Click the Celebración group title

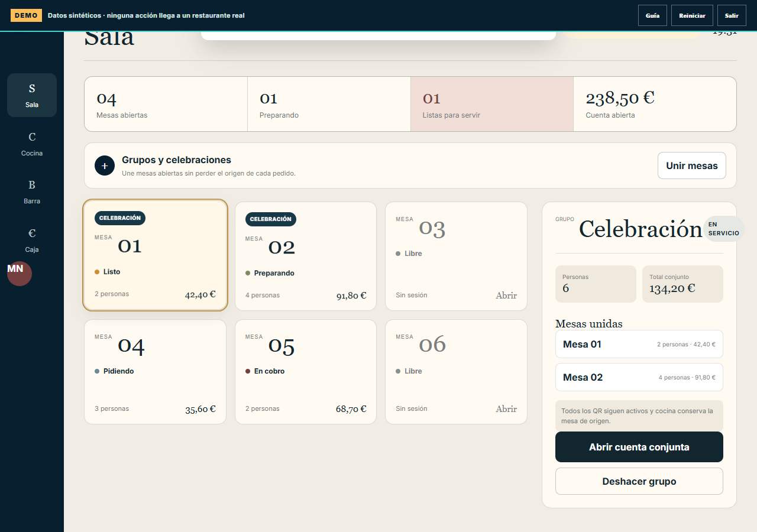[x=640, y=229]
